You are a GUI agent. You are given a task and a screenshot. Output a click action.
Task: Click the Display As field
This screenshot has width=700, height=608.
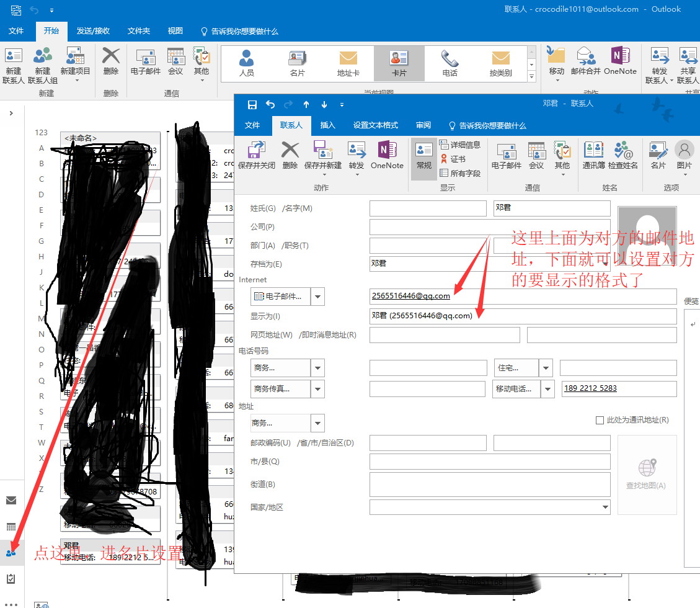[523, 316]
